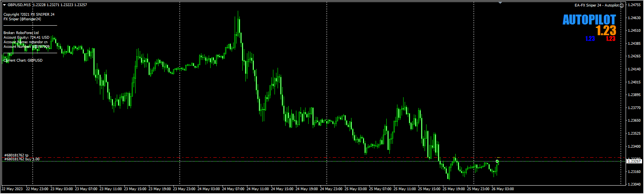
Task: Click the 25 May 23:00 time axis label
Action: [478, 189]
